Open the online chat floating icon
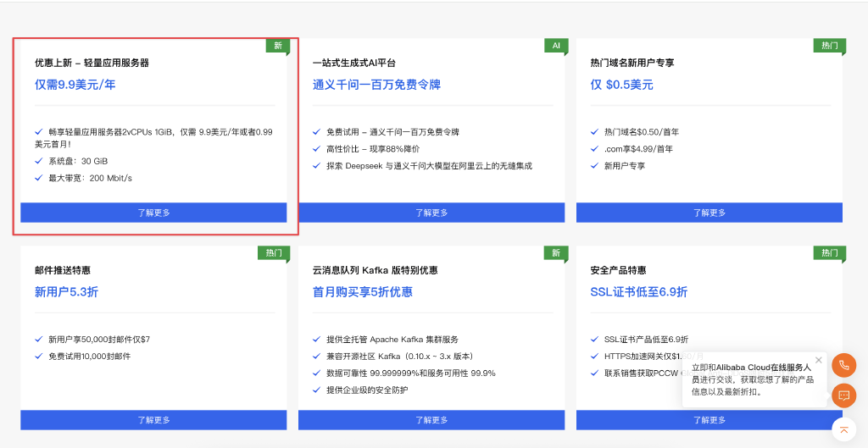Viewport: 868px width, 448px height. [843, 395]
